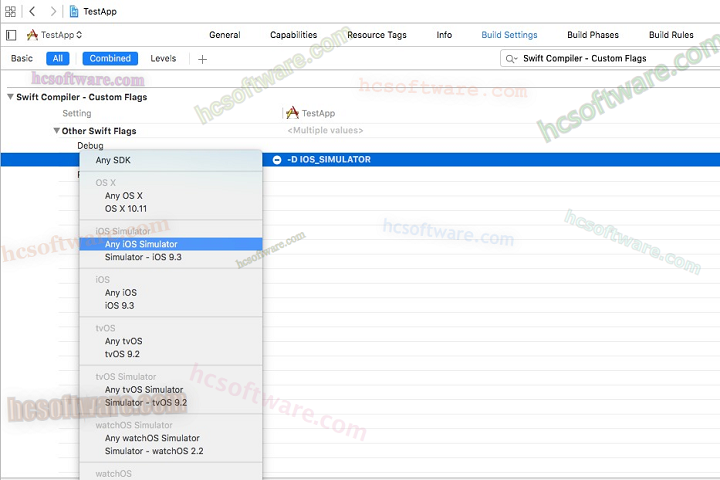Screen dimensions: 720x480
Task: Open the Build Rules tab
Action: (671, 35)
